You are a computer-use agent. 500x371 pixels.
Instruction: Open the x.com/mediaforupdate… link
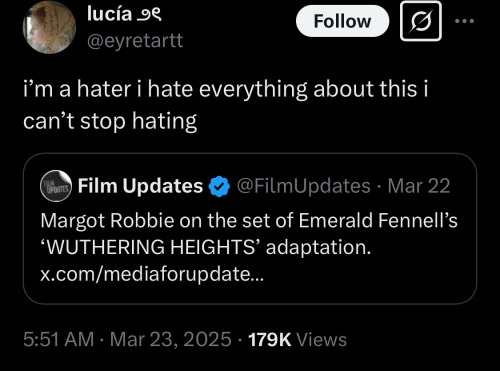pyautogui.click(x=152, y=275)
